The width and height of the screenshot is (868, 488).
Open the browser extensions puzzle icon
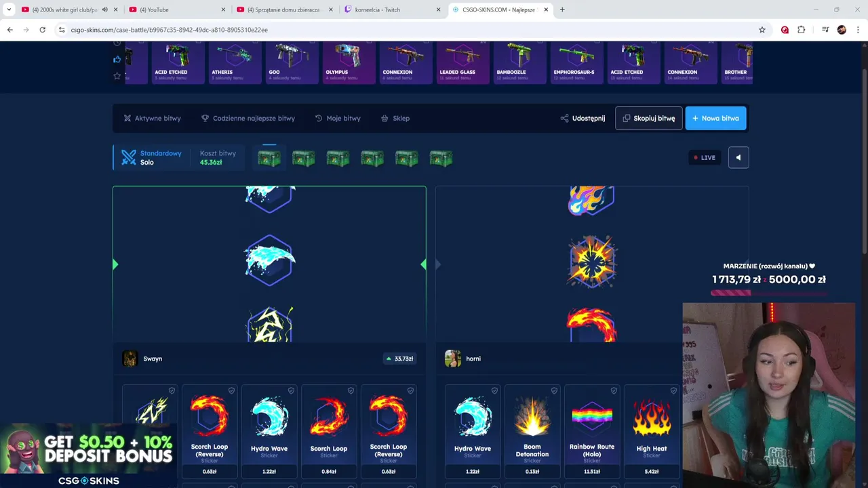point(801,30)
